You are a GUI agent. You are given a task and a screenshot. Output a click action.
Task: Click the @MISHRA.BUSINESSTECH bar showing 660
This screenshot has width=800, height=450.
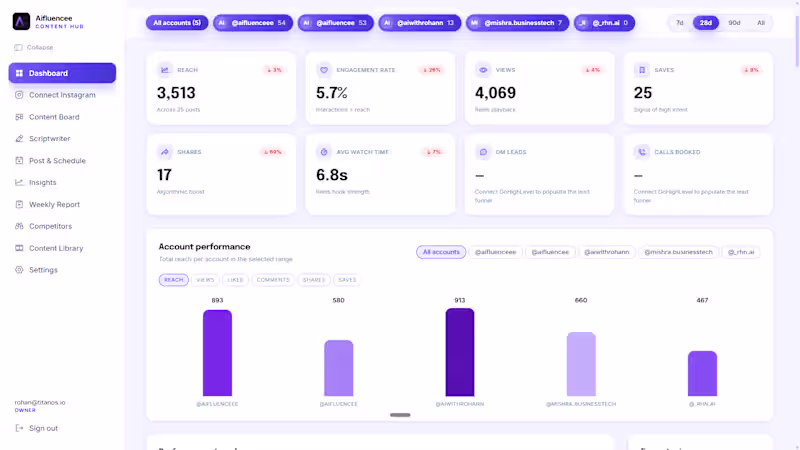coord(581,364)
